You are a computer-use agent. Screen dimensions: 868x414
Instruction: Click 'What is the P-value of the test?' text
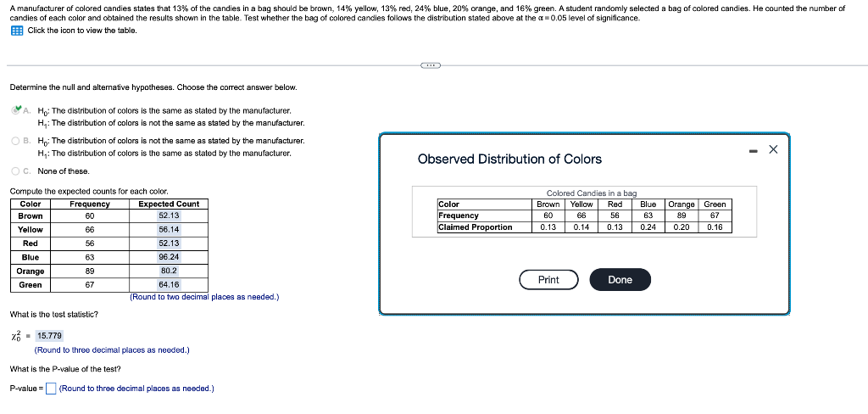click(65, 369)
